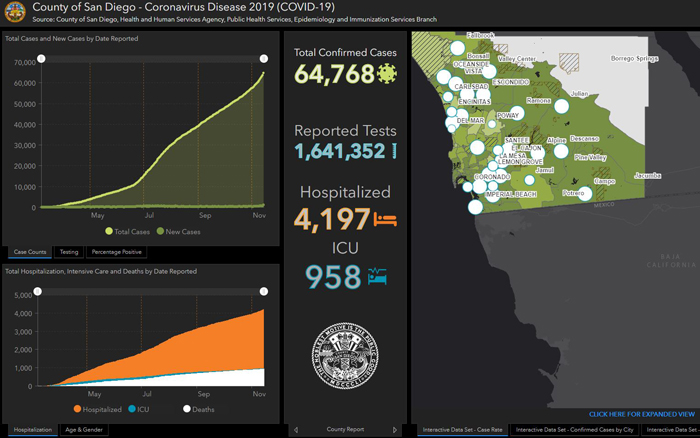Open the Case Counts tab
700x438 pixels.
point(30,252)
